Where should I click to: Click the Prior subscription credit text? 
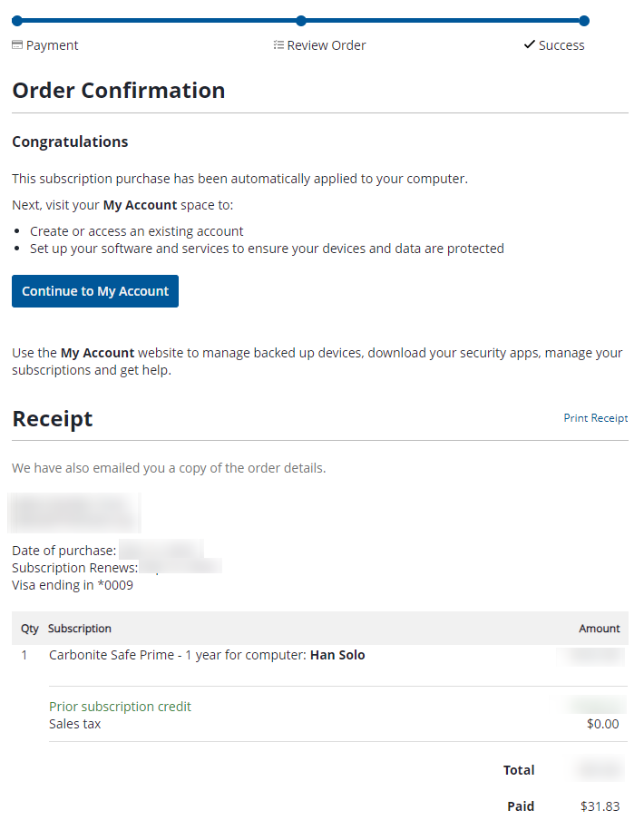click(120, 707)
